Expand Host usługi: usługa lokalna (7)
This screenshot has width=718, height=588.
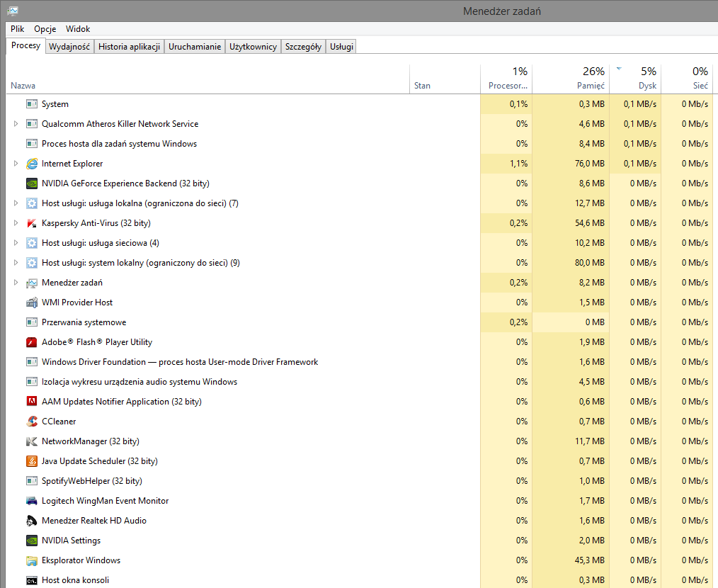(x=16, y=203)
